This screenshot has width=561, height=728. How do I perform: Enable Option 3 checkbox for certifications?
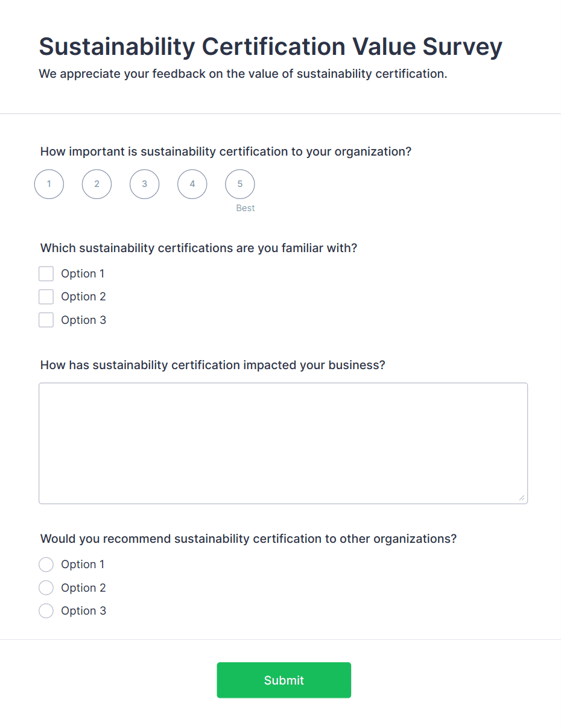(x=46, y=320)
